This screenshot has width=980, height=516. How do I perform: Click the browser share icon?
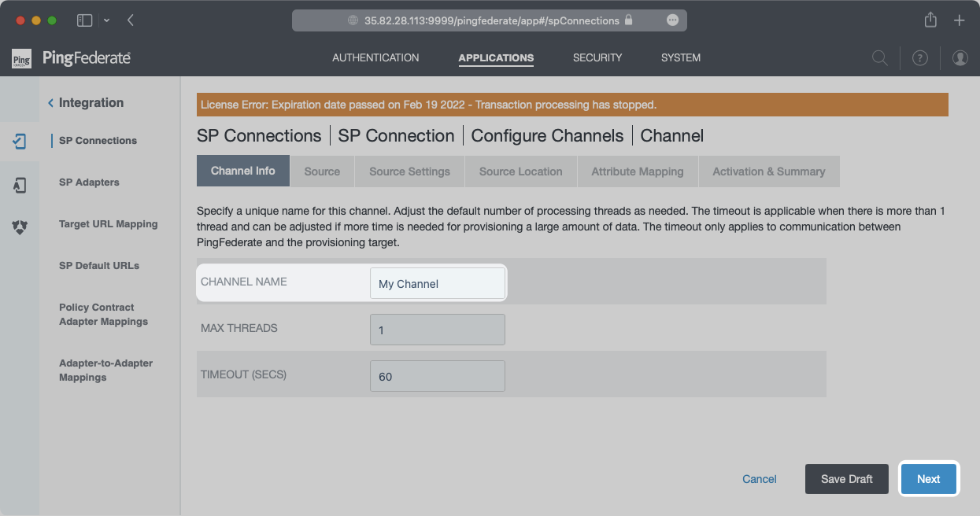click(x=930, y=20)
